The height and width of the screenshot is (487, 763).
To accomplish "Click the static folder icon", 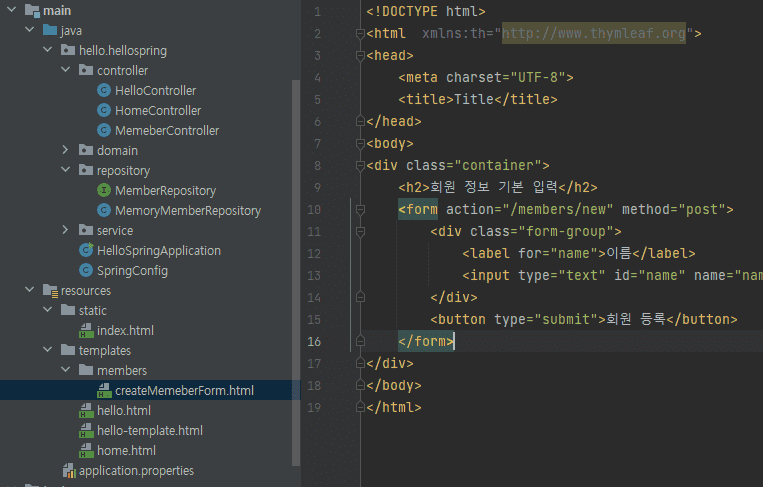I will pos(68,310).
